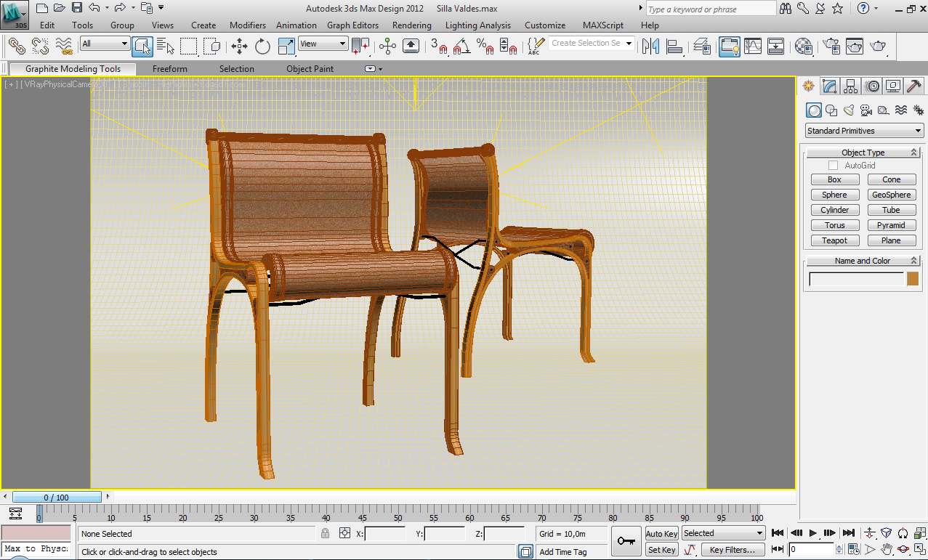Viewport: 928px width, 560px height.
Task: Click the Torus primitive button
Action: coord(835,225)
